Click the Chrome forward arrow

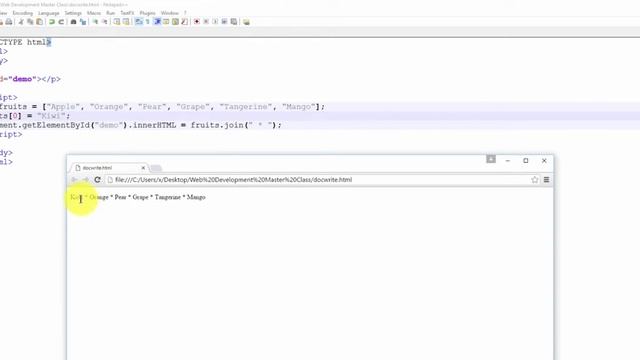(86, 180)
